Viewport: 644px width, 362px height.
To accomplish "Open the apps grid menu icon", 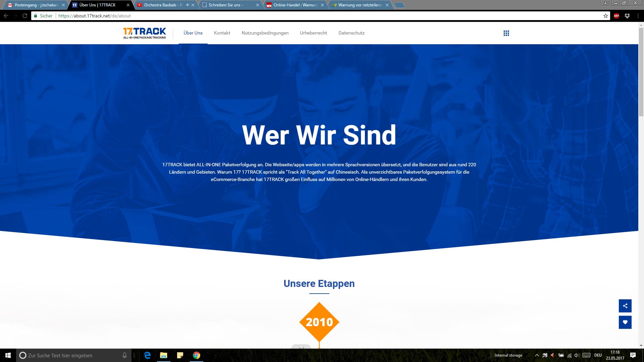I will pyautogui.click(x=506, y=33).
